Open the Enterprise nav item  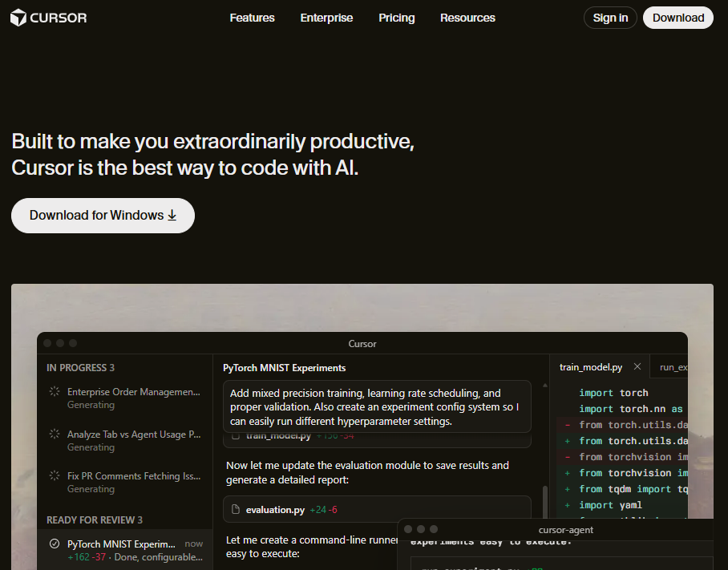[326, 18]
